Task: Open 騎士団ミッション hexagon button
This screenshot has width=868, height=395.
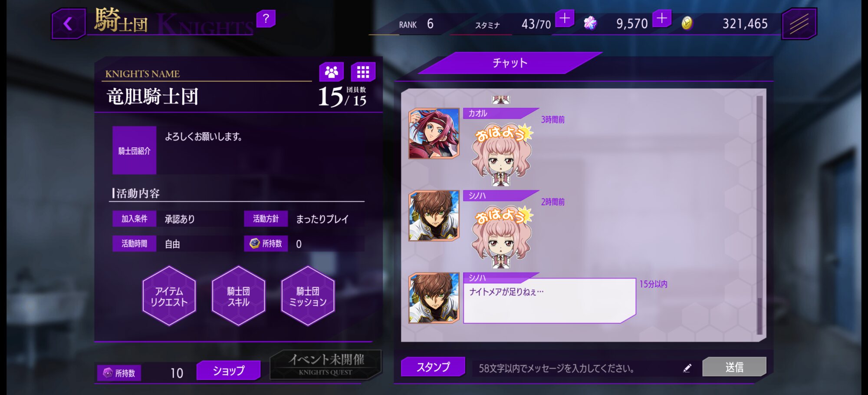Action: coord(308,296)
